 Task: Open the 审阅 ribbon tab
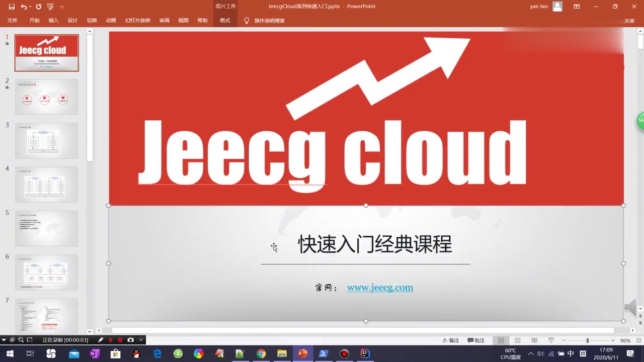pyautogui.click(x=164, y=21)
